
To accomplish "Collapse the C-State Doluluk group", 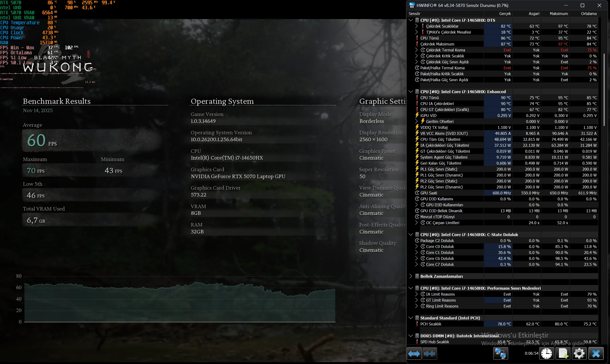I will pos(411,234).
